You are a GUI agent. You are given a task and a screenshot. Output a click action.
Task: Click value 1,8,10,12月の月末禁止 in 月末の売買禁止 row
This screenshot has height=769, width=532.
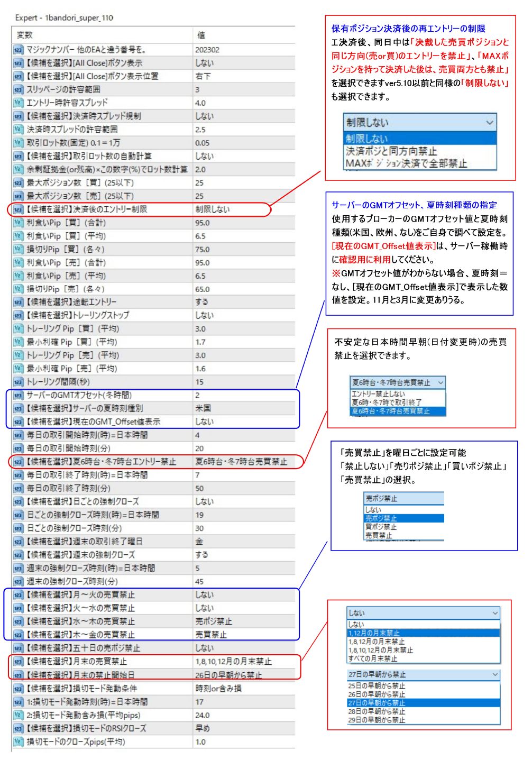tap(233, 662)
